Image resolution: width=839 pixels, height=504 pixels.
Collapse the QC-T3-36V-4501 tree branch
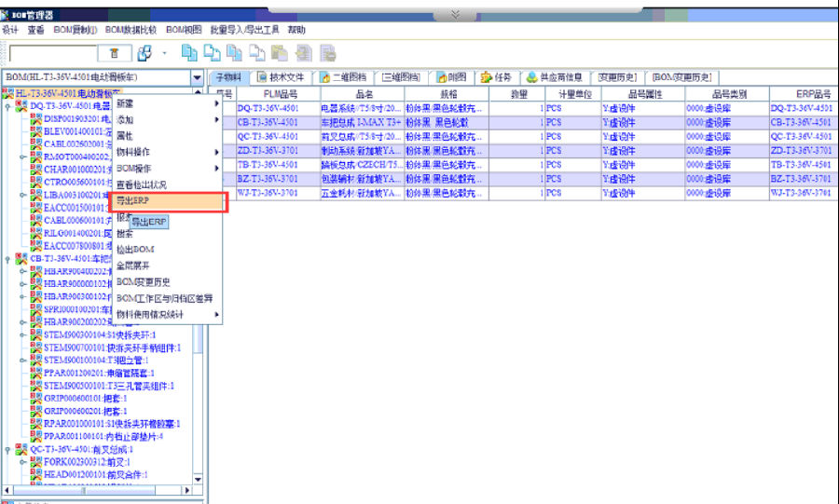click(x=8, y=449)
